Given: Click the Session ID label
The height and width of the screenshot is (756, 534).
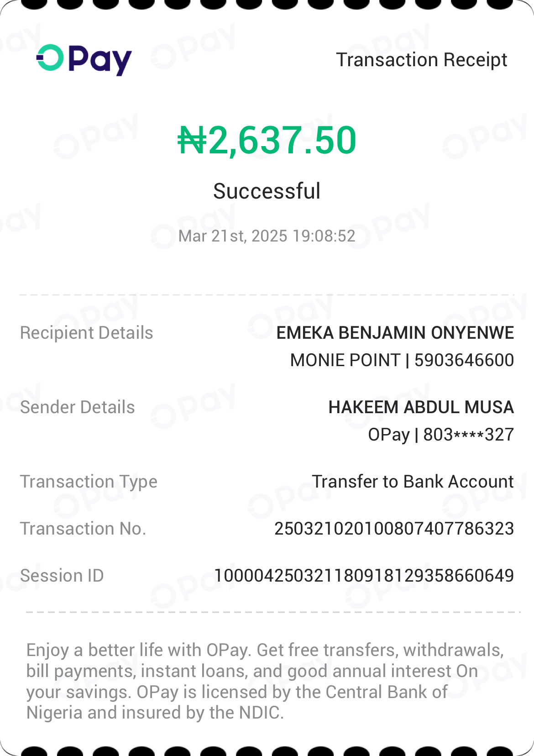Looking at the screenshot, I should (x=62, y=576).
